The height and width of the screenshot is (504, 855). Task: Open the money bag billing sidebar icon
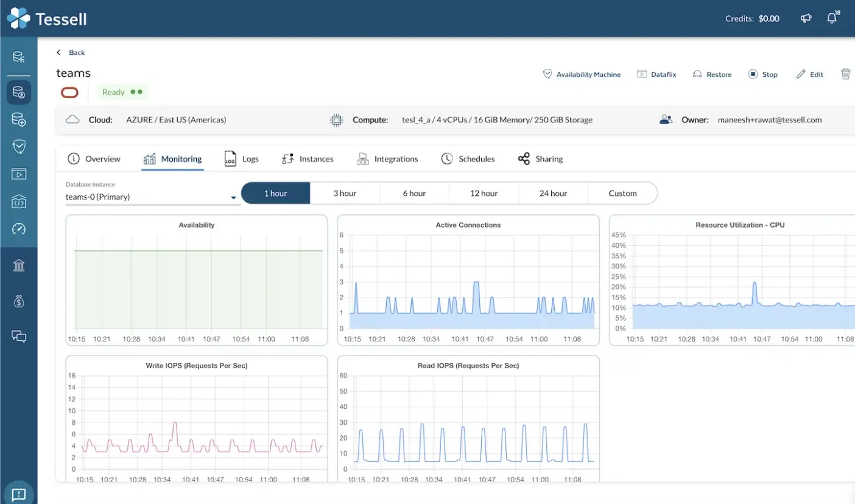[19, 301]
